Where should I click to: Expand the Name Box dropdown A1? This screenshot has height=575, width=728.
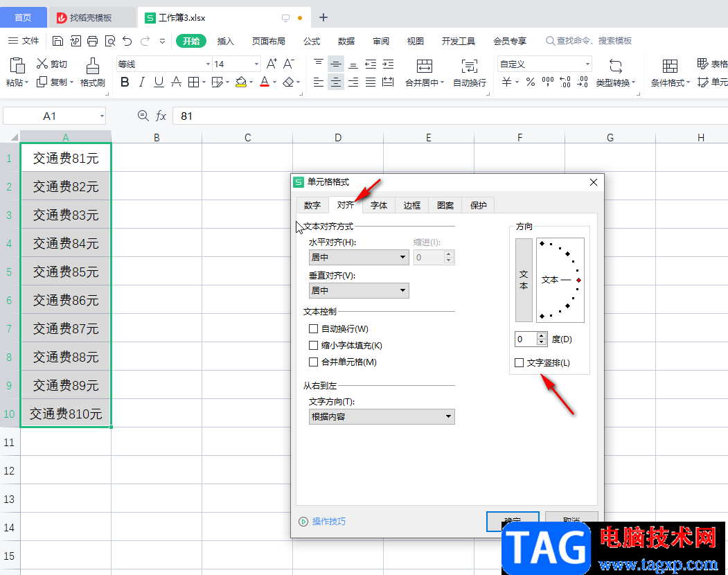(102, 116)
